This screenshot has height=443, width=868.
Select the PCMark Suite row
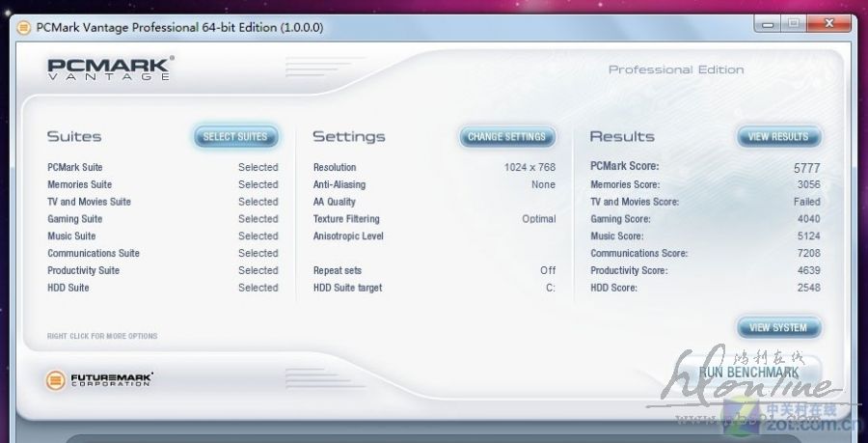pos(163,167)
